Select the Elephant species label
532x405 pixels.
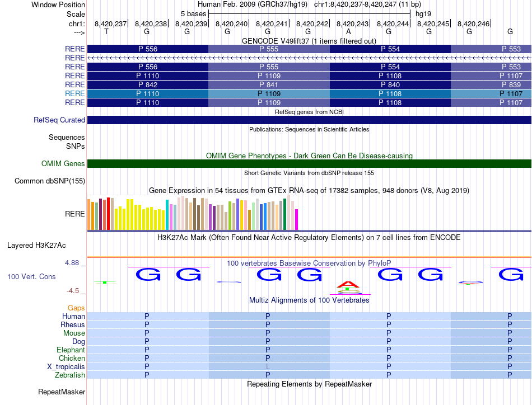[x=71, y=350]
